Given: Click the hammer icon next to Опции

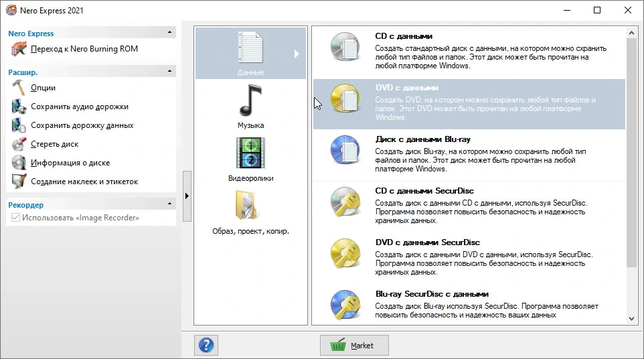Looking at the screenshot, I should (19, 88).
